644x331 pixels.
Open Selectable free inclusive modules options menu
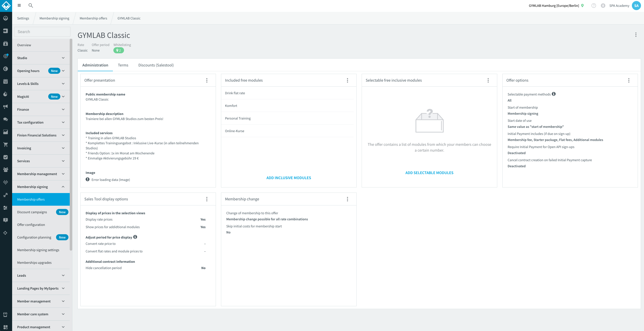[x=488, y=80]
